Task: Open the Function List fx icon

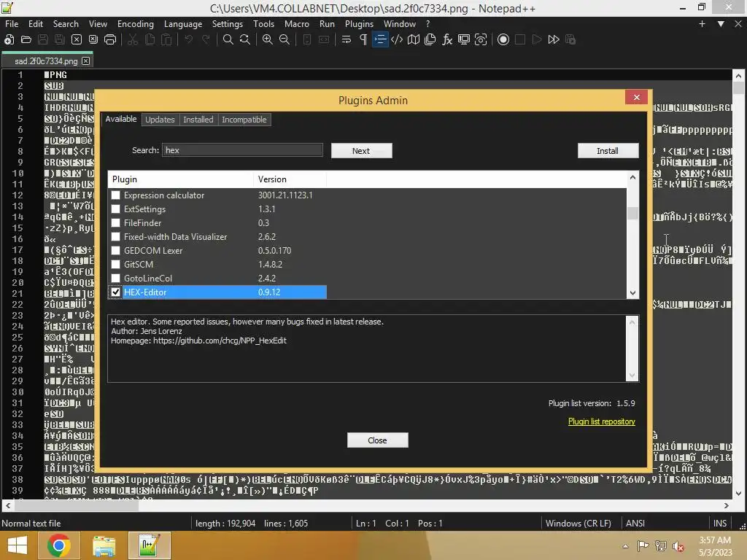Action: coord(447,39)
